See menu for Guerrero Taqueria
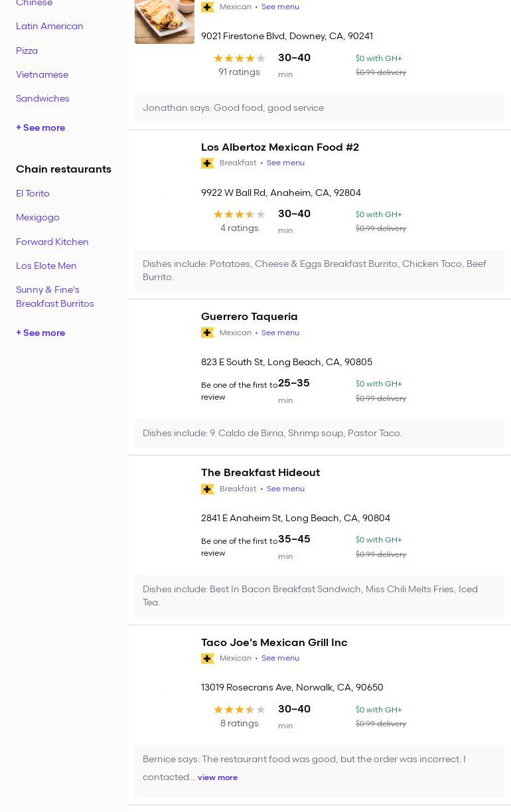Image resolution: width=511 pixels, height=812 pixels. (280, 333)
